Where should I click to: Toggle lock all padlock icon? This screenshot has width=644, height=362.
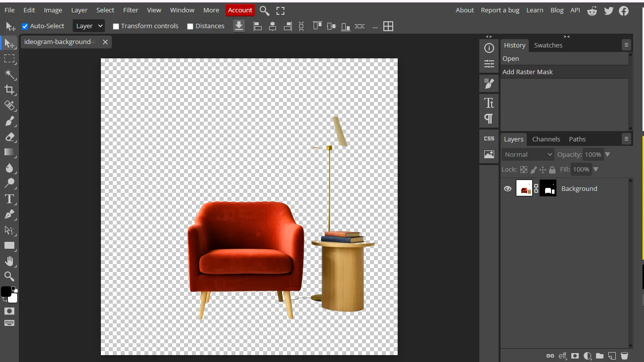552,170
